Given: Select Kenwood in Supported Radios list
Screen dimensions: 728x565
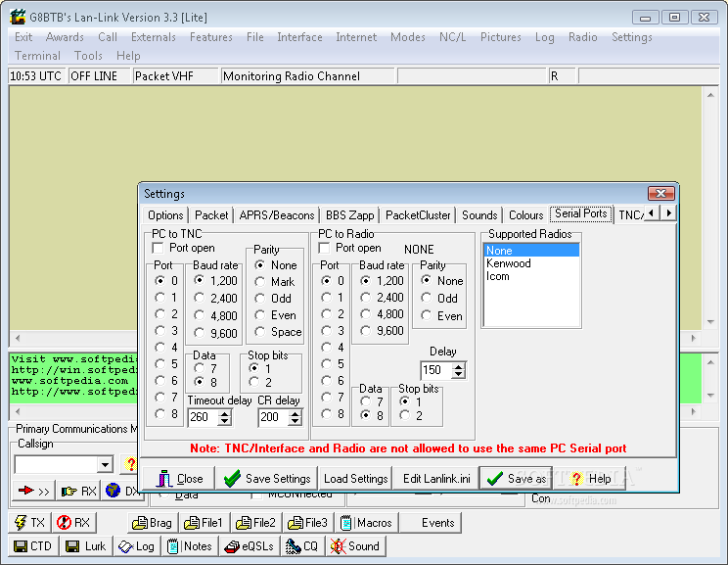Looking at the screenshot, I should coord(531,263).
